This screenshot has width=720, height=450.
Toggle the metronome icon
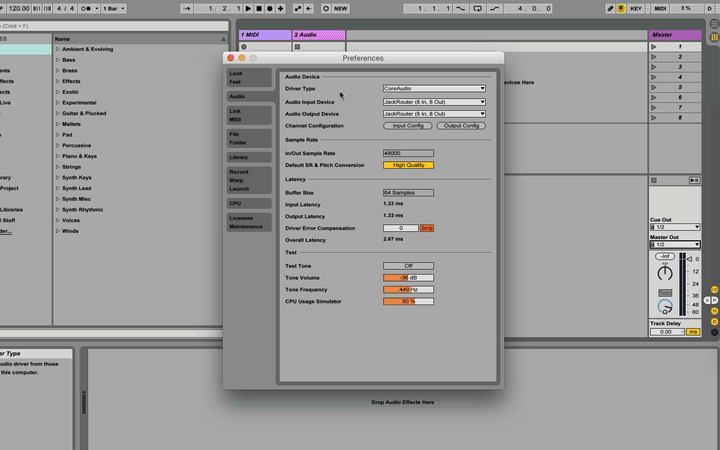tap(86, 8)
